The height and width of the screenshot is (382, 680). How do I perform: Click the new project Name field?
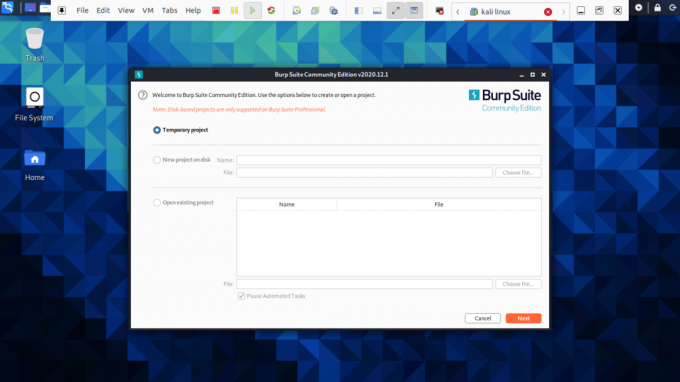tap(389, 160)
